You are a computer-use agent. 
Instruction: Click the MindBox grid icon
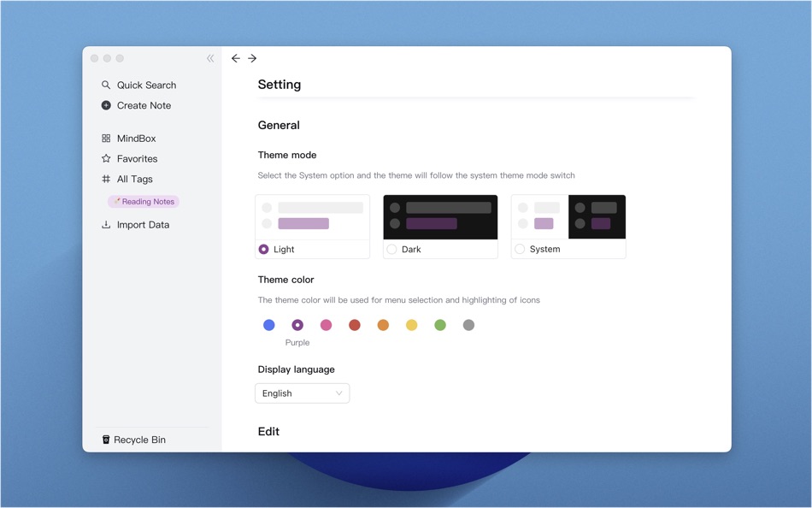coord(106,139)
